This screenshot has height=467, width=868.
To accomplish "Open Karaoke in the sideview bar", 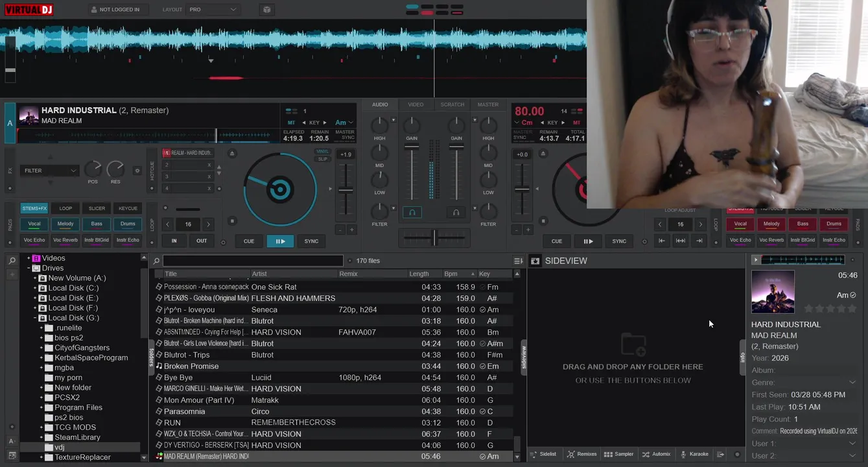I will (694, 454).
